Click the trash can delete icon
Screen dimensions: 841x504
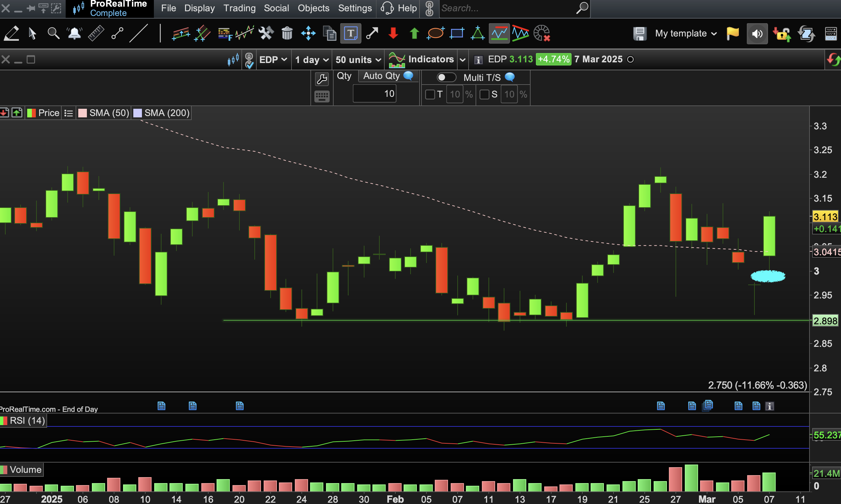click(287, 33)
